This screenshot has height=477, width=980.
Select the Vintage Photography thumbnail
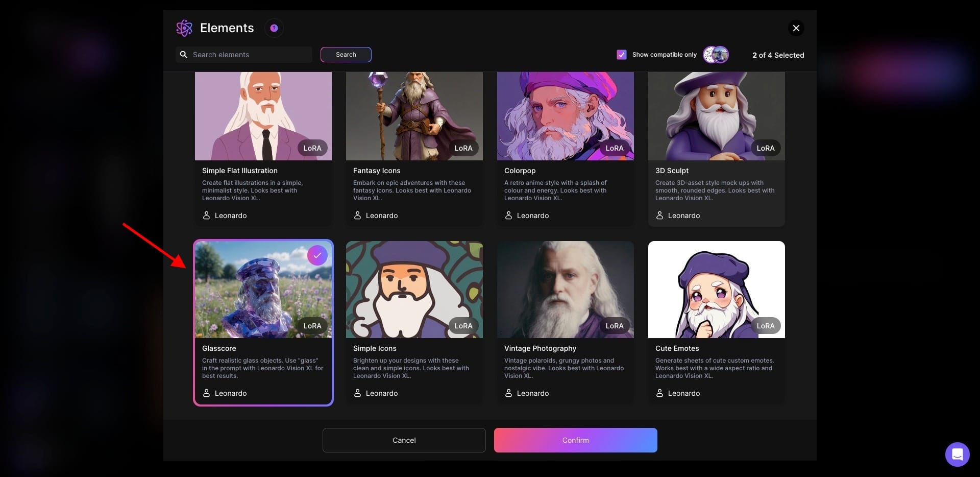[x=566, y=290]
